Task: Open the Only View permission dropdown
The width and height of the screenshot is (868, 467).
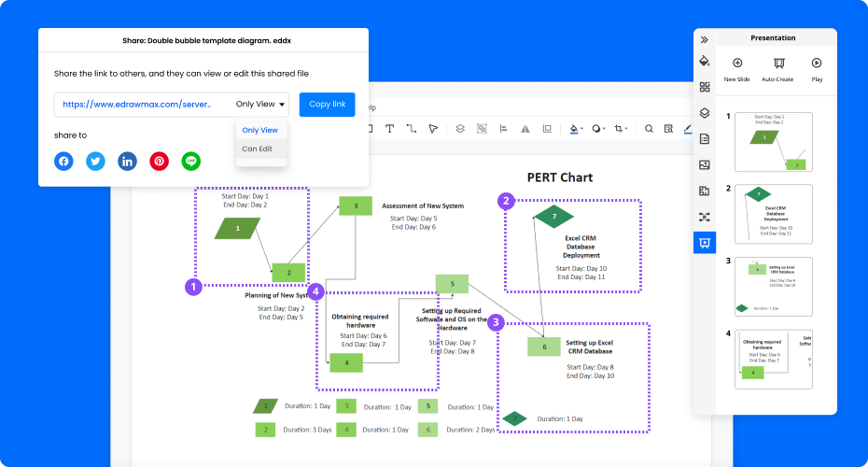Action: 261,105
